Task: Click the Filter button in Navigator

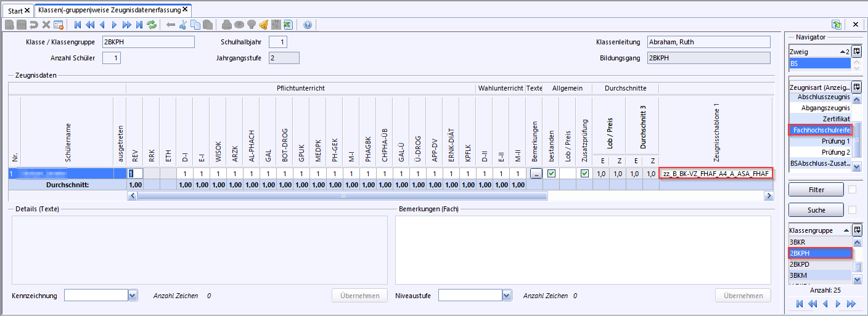Action: point(816,190)
